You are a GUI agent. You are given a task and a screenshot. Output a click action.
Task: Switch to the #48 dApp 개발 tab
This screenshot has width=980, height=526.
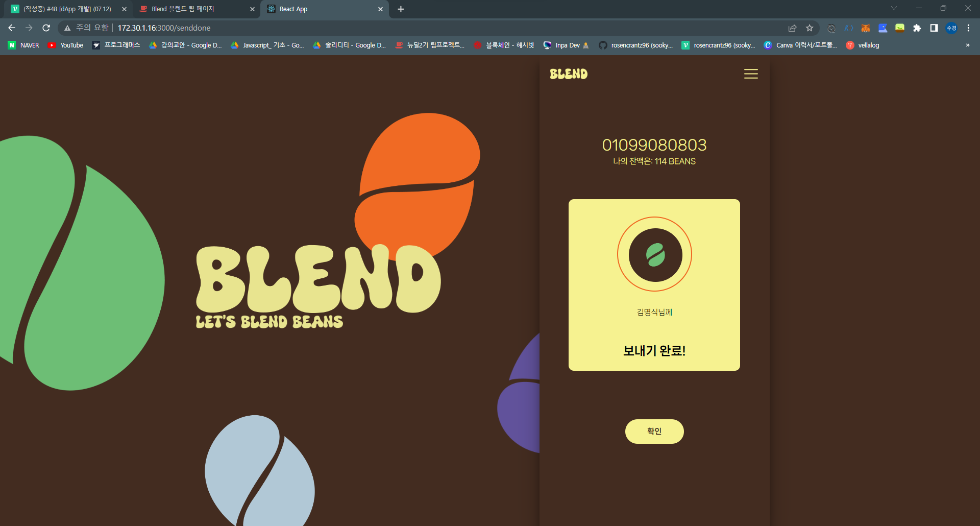pyautogui.click(x=66, y=9)
